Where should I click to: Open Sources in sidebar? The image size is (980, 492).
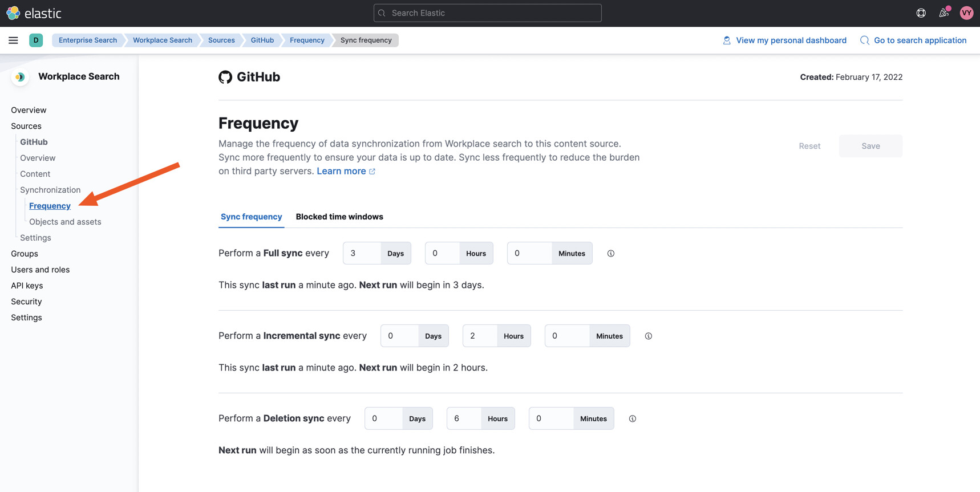tap(26, 126)
